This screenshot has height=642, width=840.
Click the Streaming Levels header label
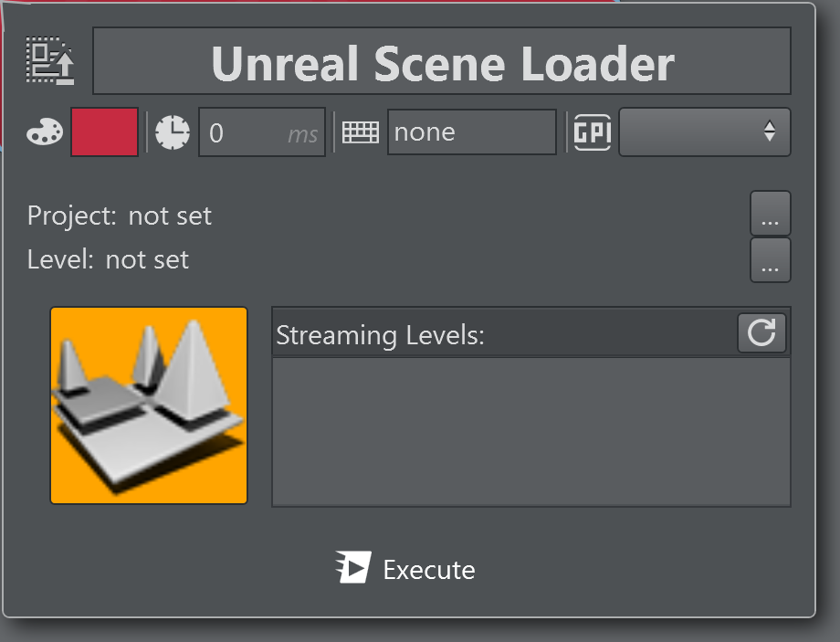[x=380, y=335]
